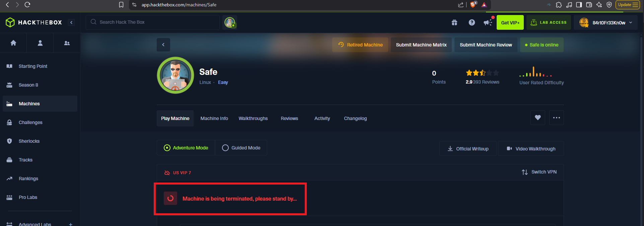The width and height of the screenshot is (644, 226).
Task: Open the Walkthroughs tab
Action: pyautogui.click(x=253, y=118)
